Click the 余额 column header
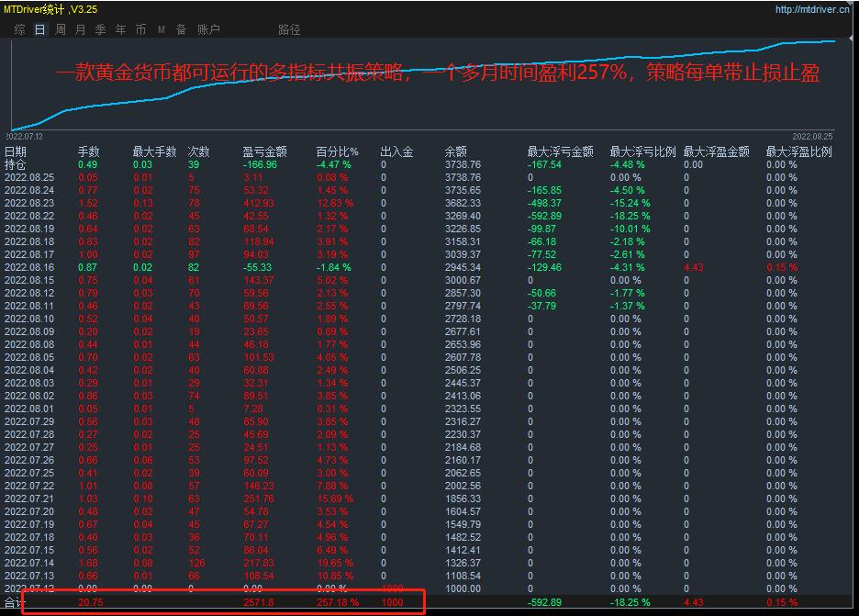This screenshot has width=859, height=616. (456, 151)
